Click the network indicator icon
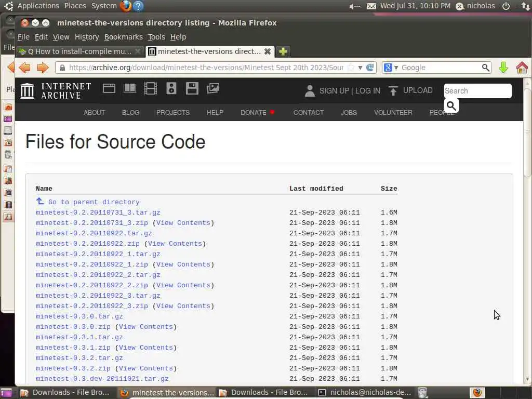Screen dimensions: 532x399 point(526,6)
